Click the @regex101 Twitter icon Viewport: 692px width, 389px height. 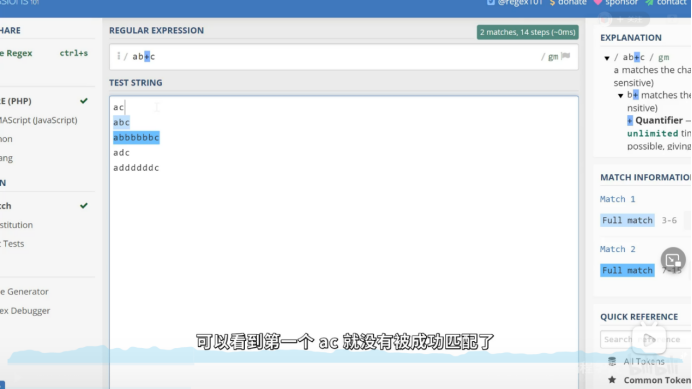[x=491, y=3]
